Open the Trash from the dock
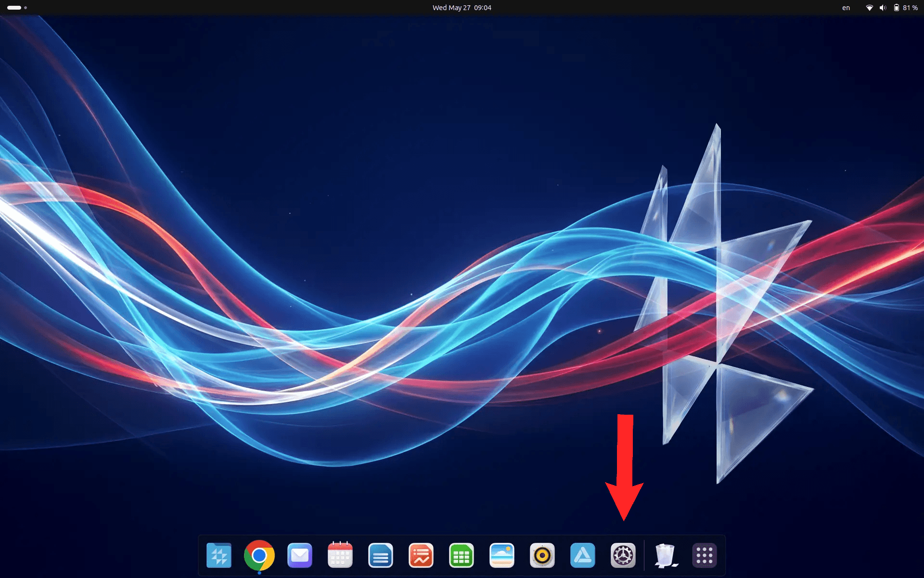This screenshot has height=578, width=924. [666, 555]
